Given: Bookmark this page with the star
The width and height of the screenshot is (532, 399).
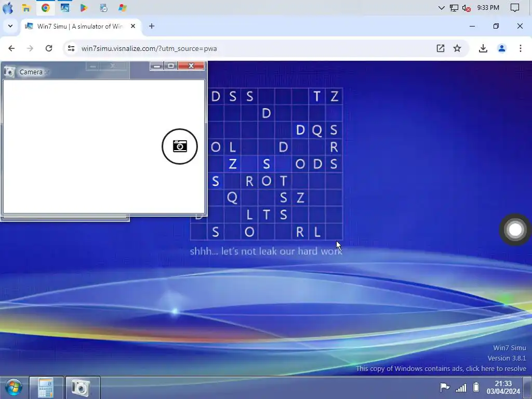Looking at the screenshot, I should coord(457,48).
